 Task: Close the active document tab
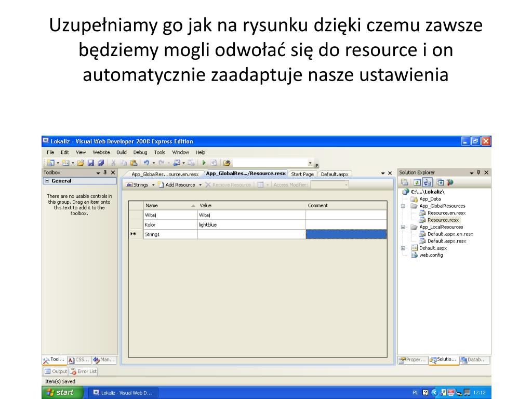point(390,173)
